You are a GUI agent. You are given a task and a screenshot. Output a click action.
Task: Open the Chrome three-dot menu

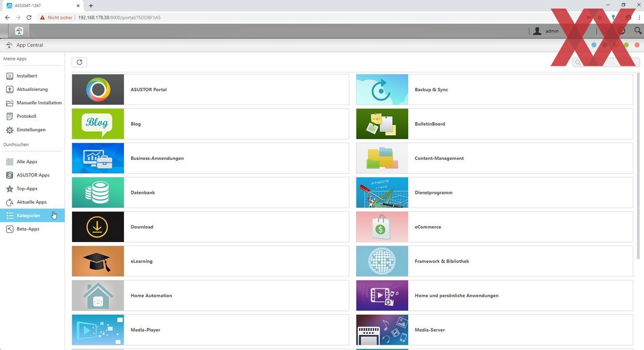[x=639, y=17]
